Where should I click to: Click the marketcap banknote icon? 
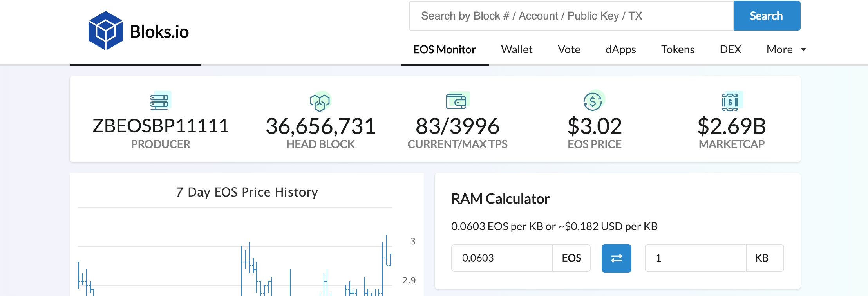731,102
